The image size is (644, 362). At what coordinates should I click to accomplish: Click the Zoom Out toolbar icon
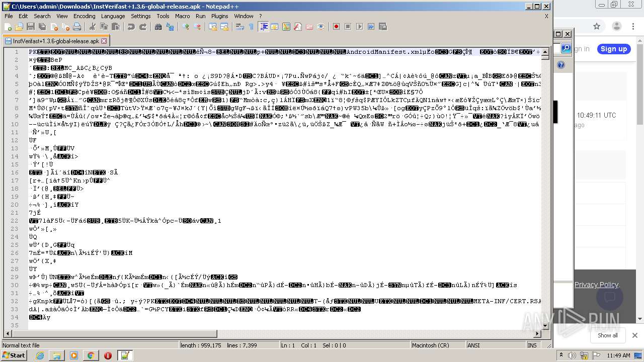click(x=197, y=27)
